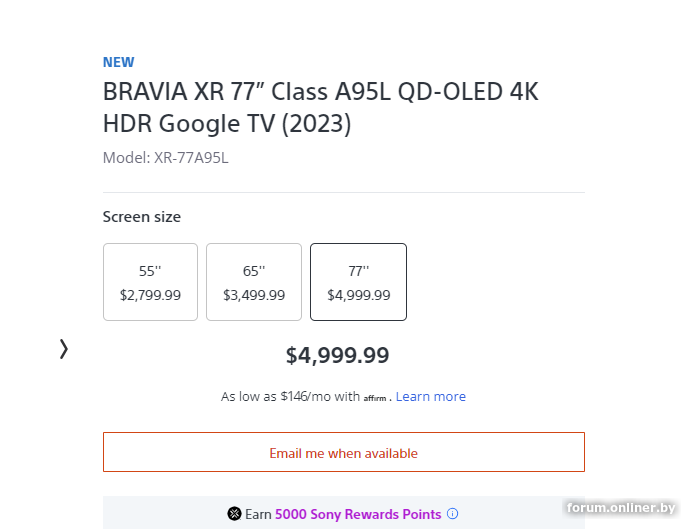696x529 pixels.
Task: Click the divider line below model number
Action: (343, 192)
